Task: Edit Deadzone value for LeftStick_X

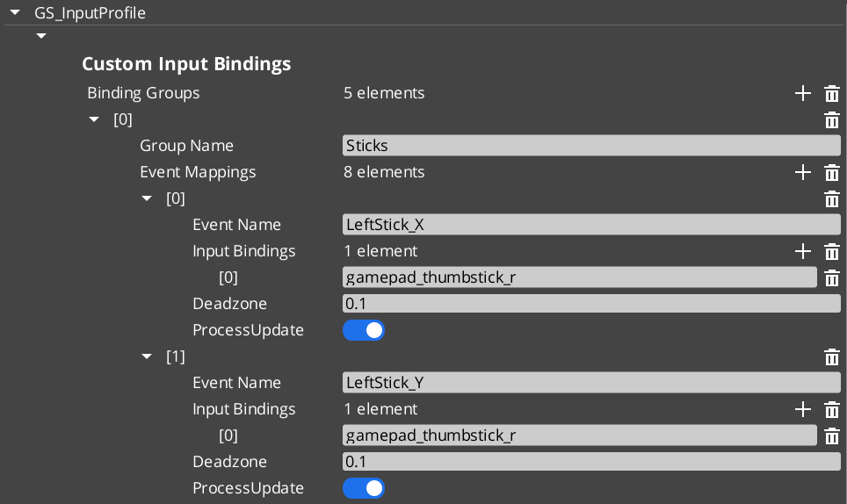Action: (591, 304)
